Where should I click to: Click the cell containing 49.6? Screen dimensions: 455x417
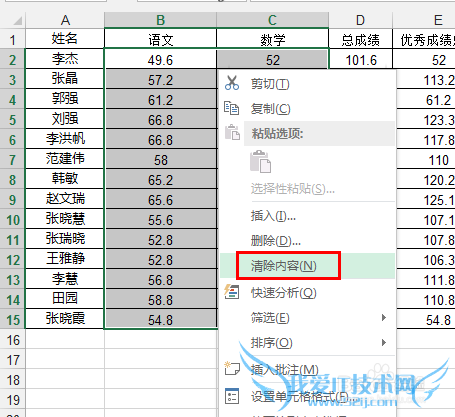[x=160, y=60]
